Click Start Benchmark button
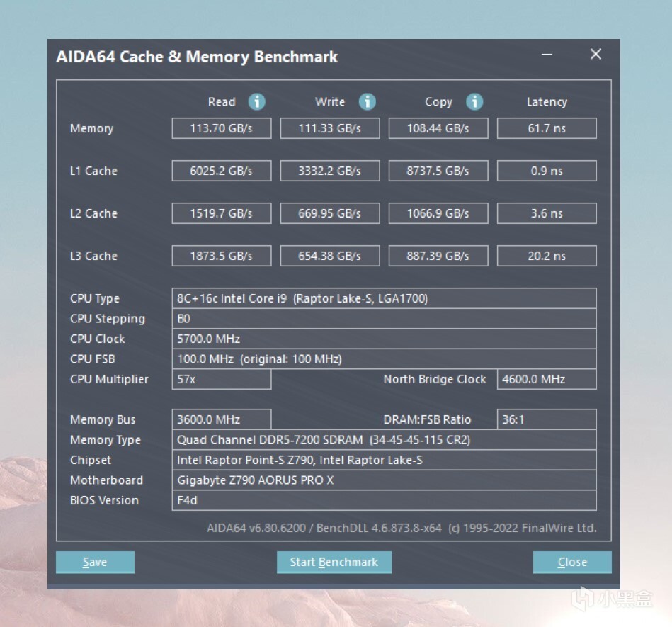The width and height of the screenshot is (672, 627). click(334, 563)
